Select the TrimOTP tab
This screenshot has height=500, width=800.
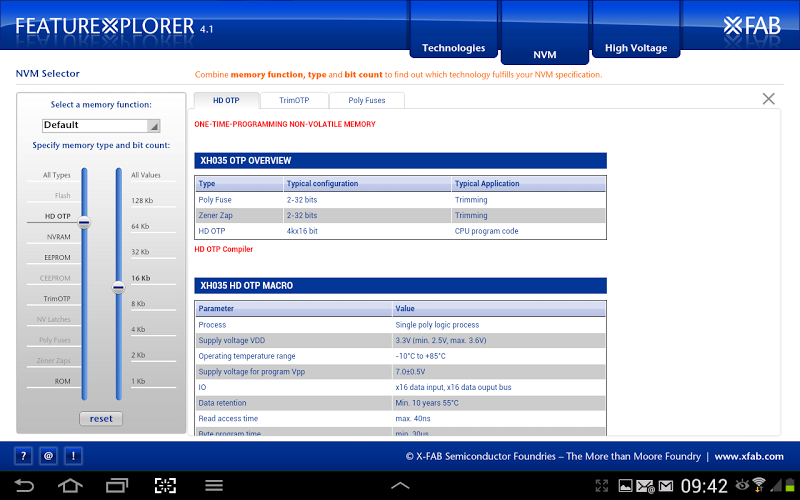click(294, 101)
